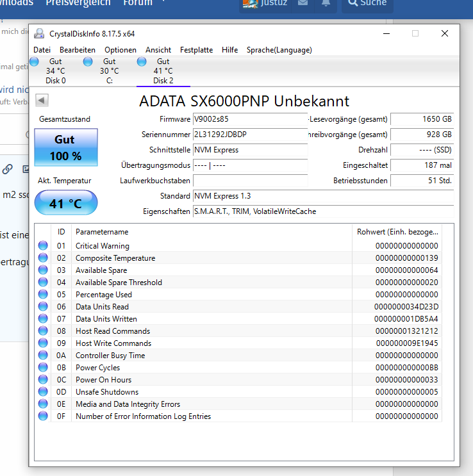Click the status icon for Critical Warning
The height and width of the screenshot is (476, 473).
coord(43,245)
